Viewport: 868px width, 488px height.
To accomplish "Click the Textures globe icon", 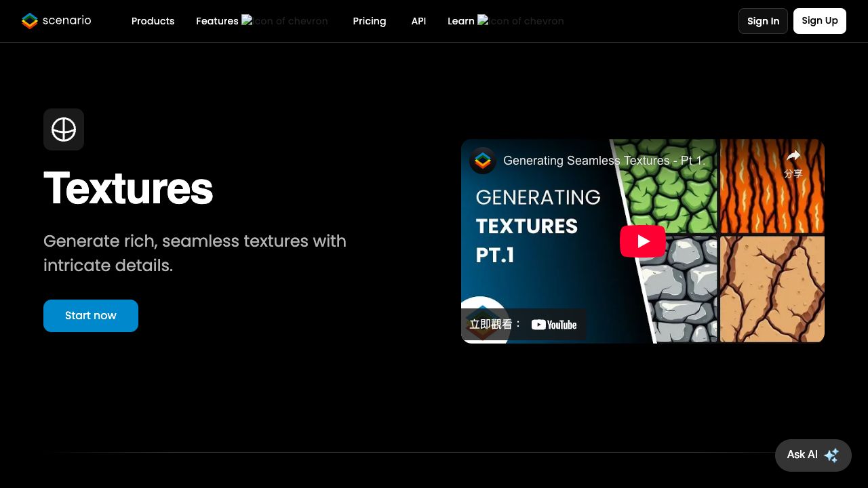I will (64, 129).
